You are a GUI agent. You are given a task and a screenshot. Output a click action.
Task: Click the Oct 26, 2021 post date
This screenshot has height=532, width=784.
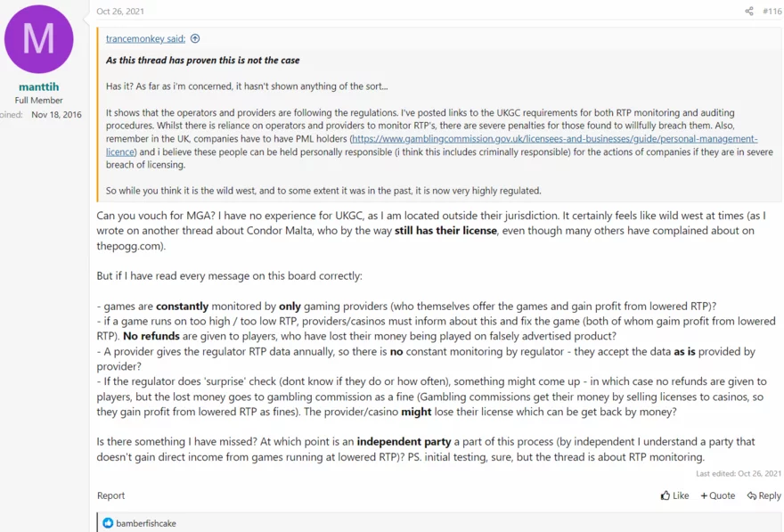[x=120, y=12]
